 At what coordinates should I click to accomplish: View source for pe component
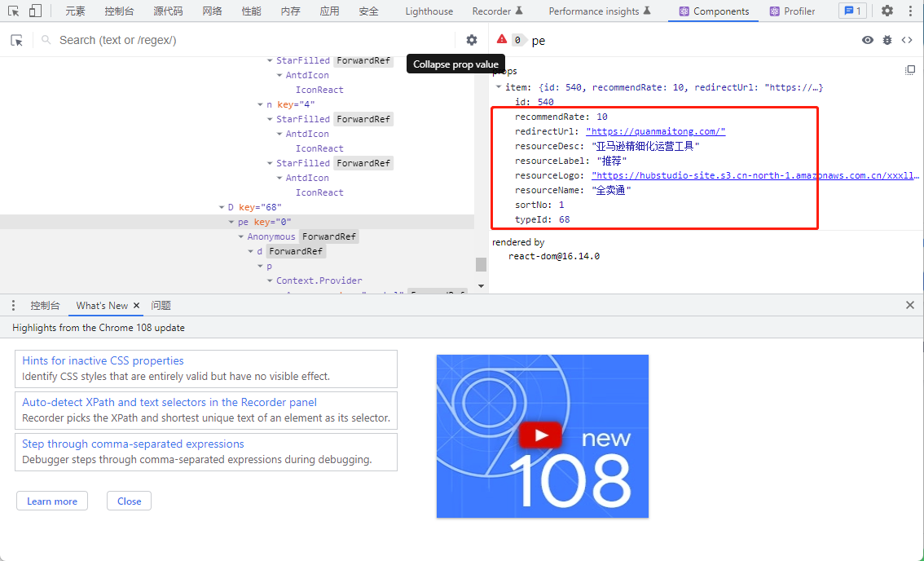907,40
